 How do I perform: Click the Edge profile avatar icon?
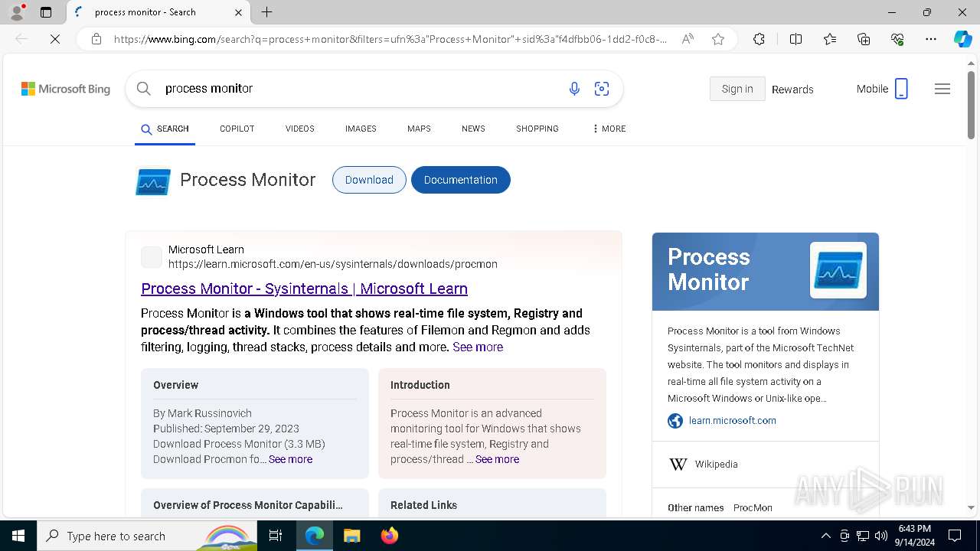17,11
